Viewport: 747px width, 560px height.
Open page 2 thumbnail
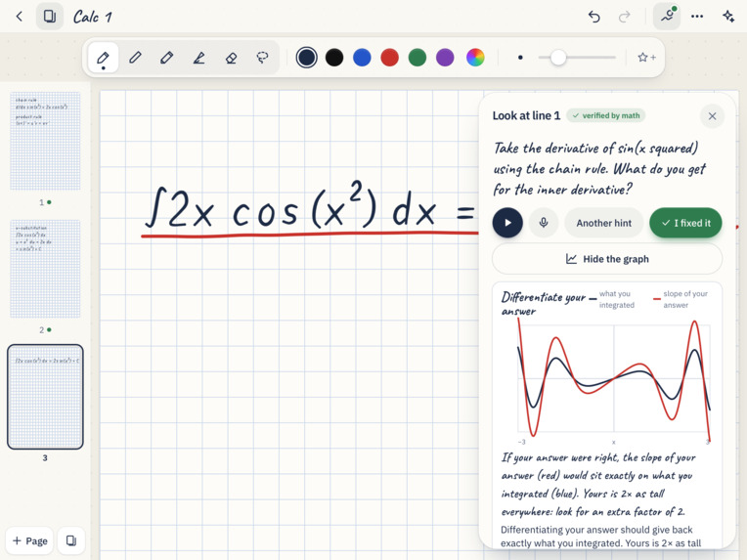click(x=45, y=269)
